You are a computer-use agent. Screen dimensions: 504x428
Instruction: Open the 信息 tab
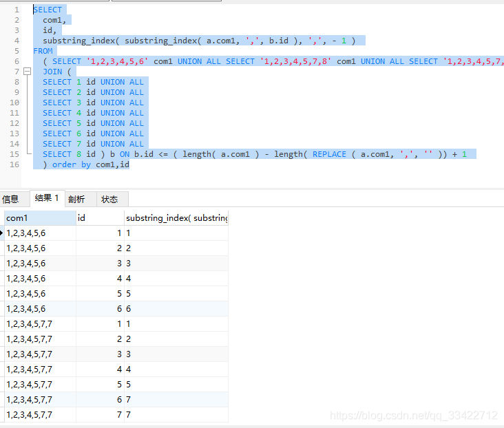(10, 200)
